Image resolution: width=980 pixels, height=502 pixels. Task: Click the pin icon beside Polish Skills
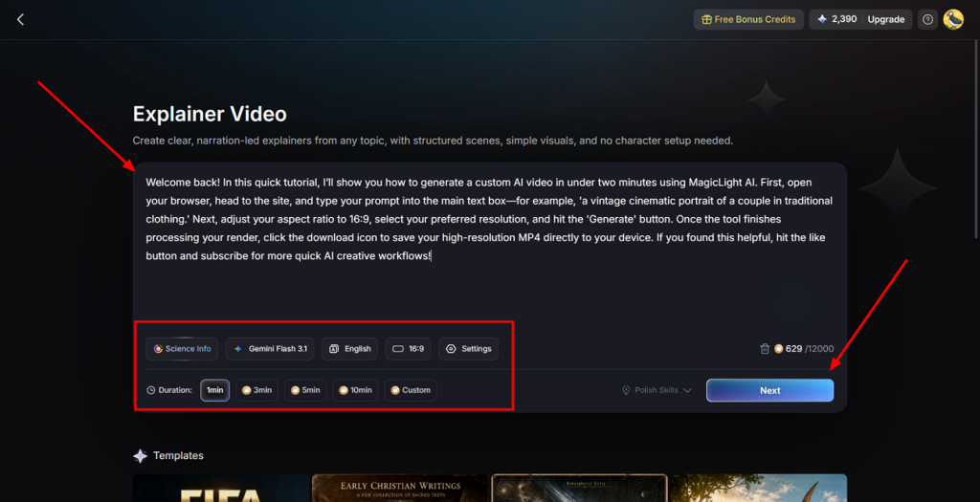tap(626, 390)
